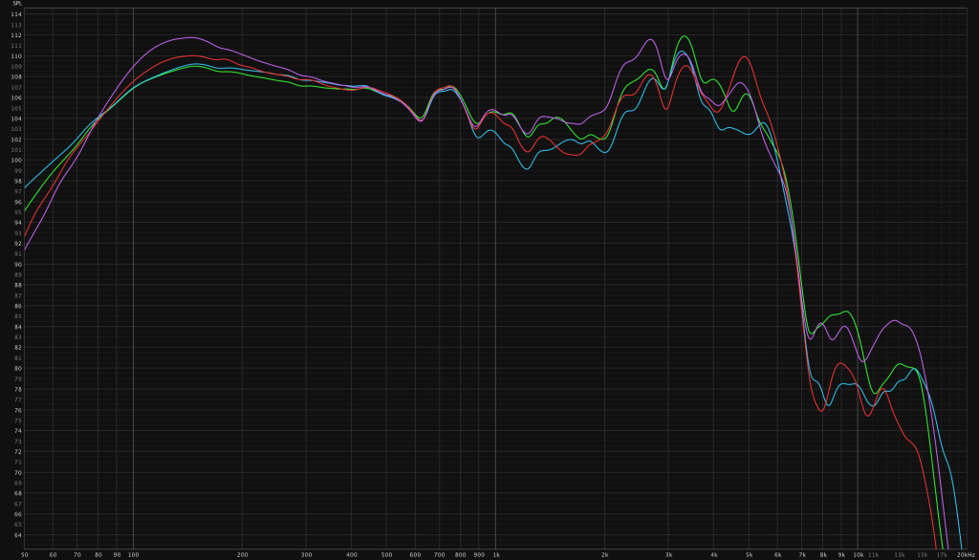Click the SPL axis label
Screen dimensions: 979x560
pyautogui.click(x=17, y=4)
